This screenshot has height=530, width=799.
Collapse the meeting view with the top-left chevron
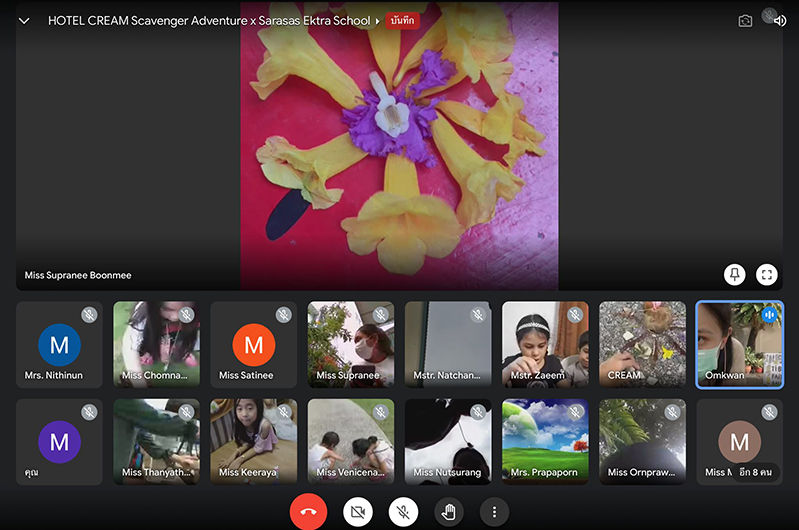click(x=24, y=21)
